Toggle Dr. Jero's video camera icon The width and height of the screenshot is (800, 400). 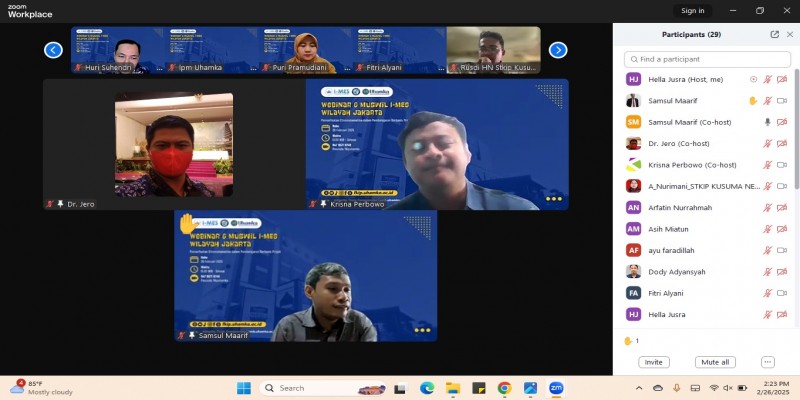click(782, 143)
